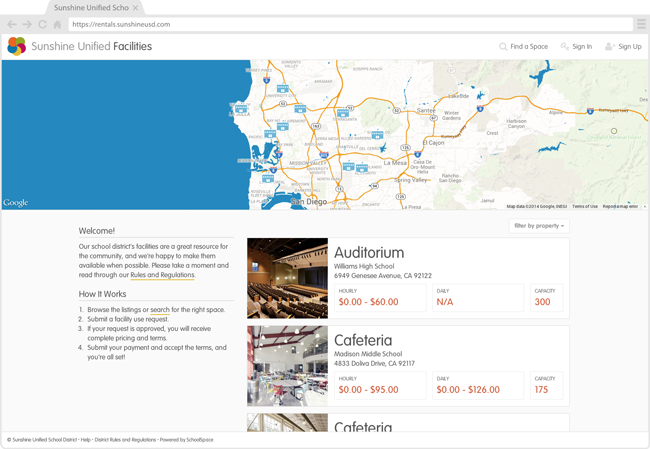
Task: Open Find a Space
Action: (529, 46)
